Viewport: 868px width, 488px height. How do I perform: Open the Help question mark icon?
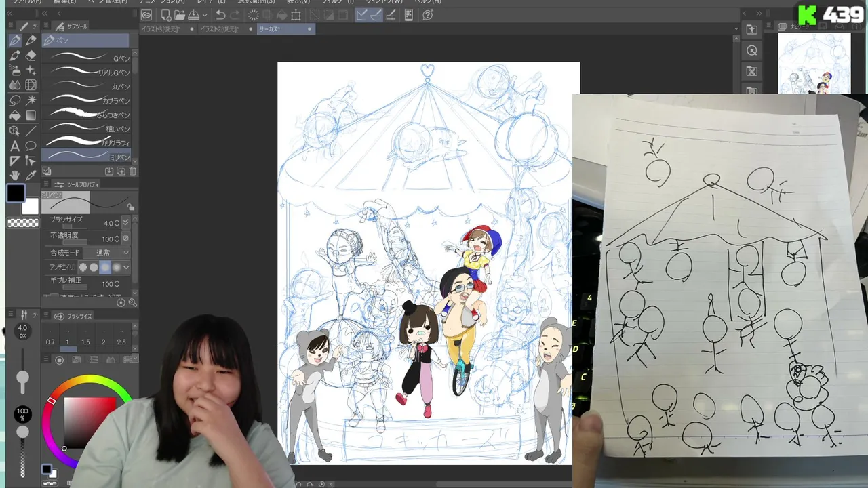pos(428,15)
